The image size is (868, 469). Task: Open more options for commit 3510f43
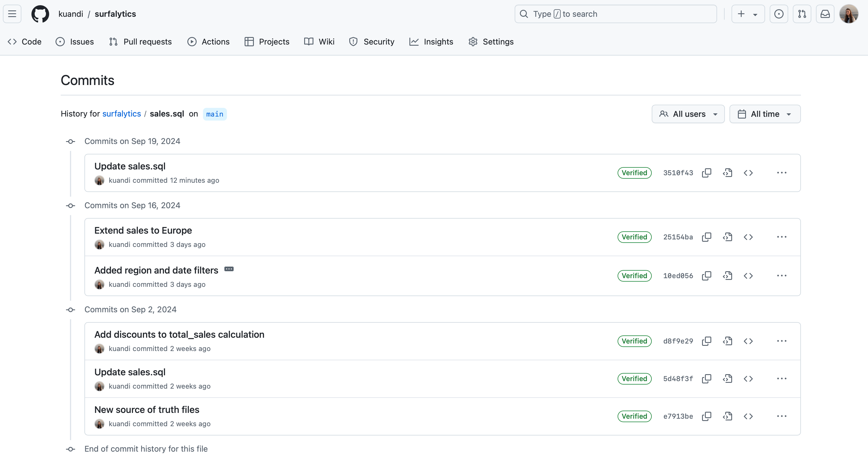point(782,173)
